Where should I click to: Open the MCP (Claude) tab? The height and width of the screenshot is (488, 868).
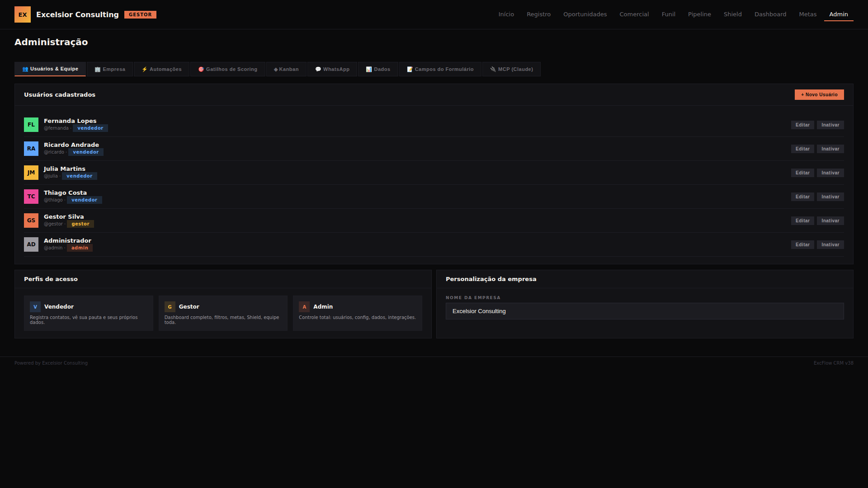click(511, 69)
